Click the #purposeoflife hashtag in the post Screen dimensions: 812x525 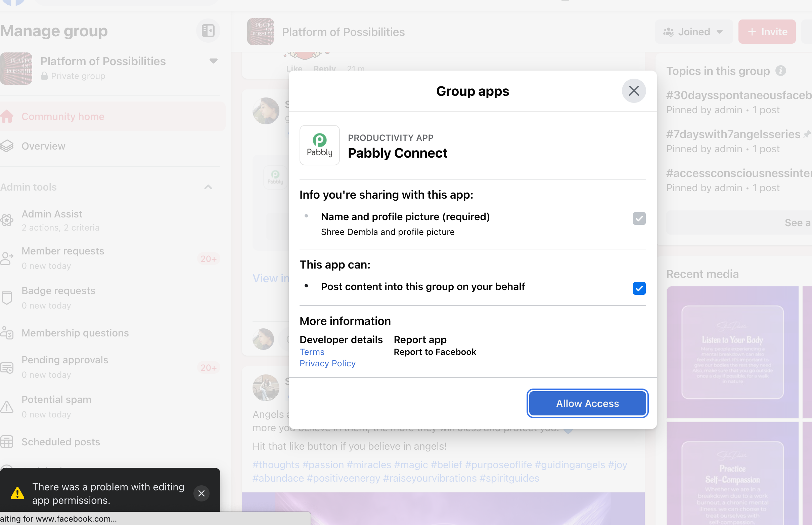[498, 465]
